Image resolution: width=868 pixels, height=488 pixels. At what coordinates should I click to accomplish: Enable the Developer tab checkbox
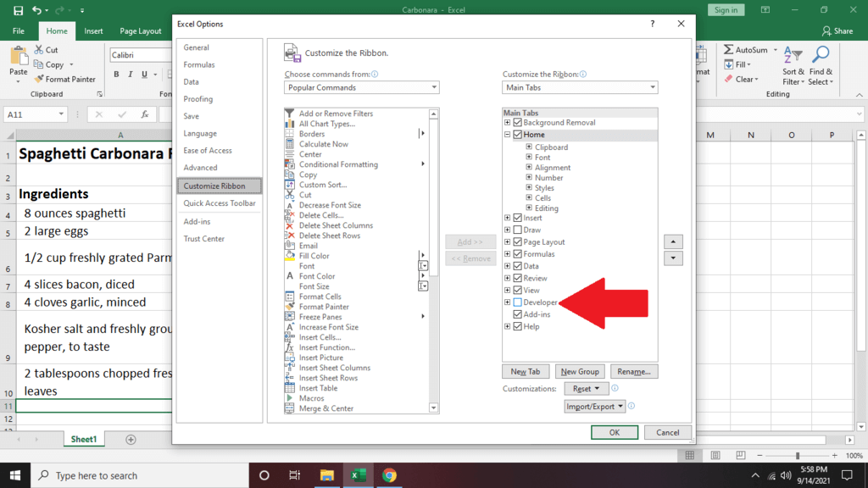pos(518,302)
